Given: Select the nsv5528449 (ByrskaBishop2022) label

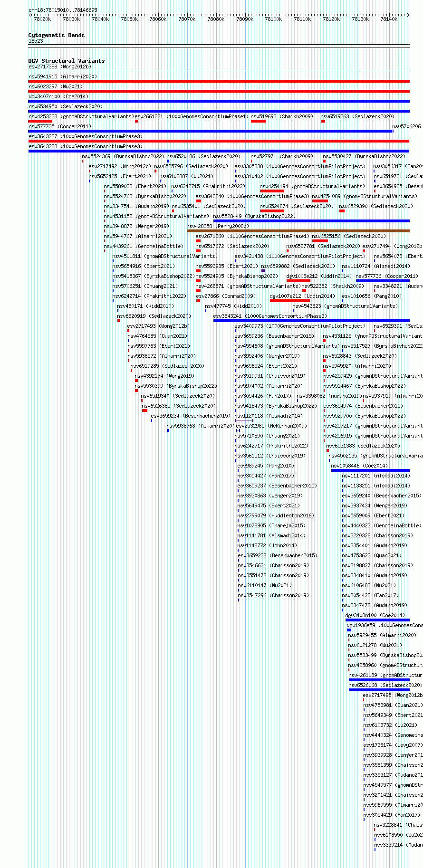Looking at the screenshot, I should pyautogui.click(x=254, y=217).
